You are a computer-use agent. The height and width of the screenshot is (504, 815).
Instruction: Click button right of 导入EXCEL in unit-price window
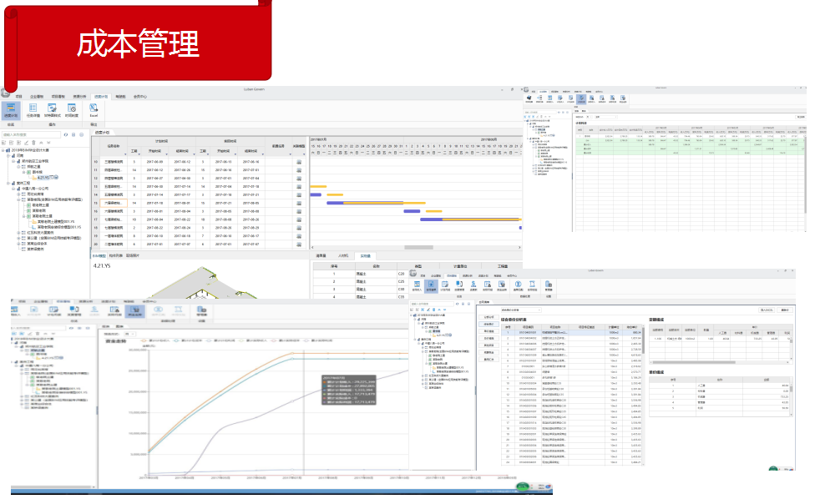pyautogui.click(x=785, y=310)
